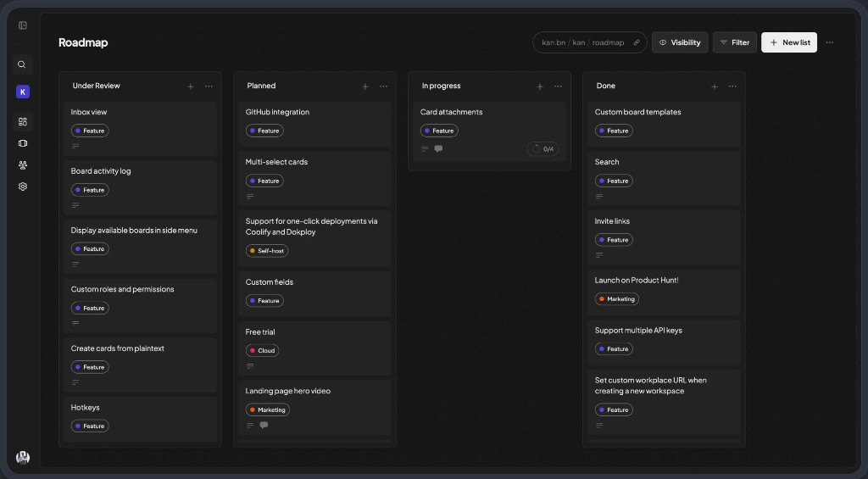The width and height of the screenshot is (868, 479).
Task: Open the settings gear icon in sidebar
Action: tap(23, 187)
